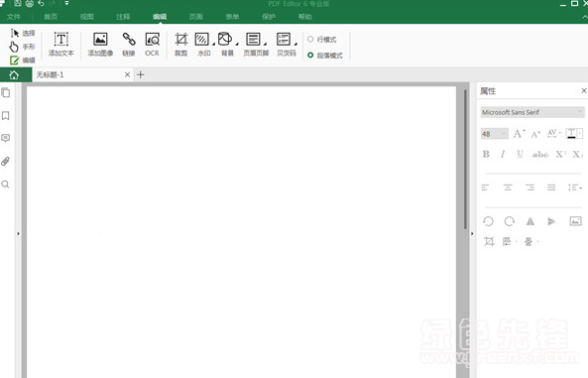Toggle Italic formatting in properties panel
The height and width of the screenshot is (378, 588).
coord(503,154)
